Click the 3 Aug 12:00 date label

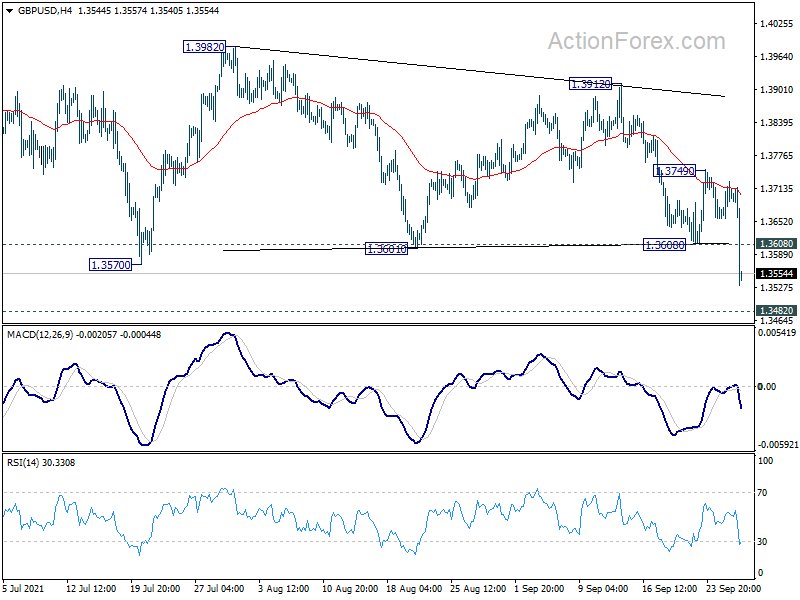[x=284, y=589]
